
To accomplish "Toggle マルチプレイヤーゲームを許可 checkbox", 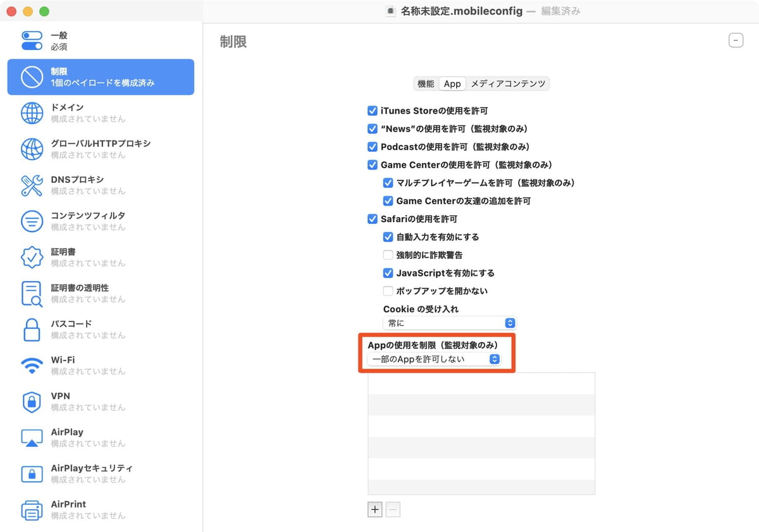I will tap(388, 183).
